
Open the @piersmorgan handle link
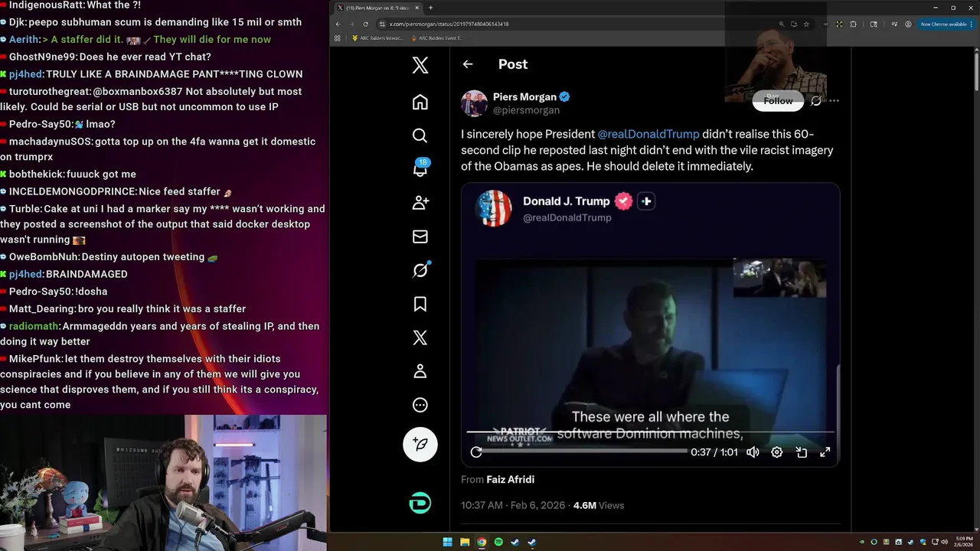(526, 110)
